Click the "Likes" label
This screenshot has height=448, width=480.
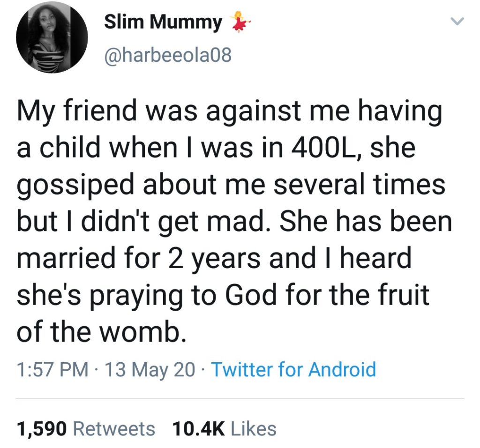pyautogui.click(x=254, y=428)
